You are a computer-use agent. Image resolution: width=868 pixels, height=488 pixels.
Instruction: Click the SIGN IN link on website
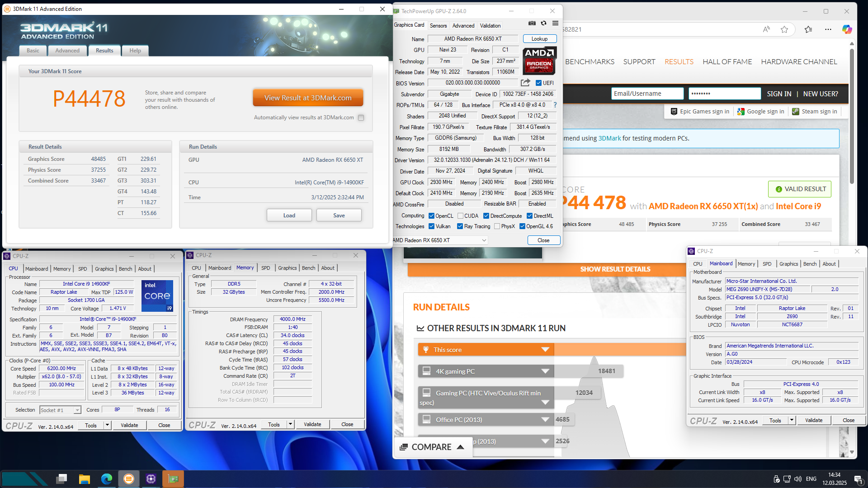click(x=779, y=94)
